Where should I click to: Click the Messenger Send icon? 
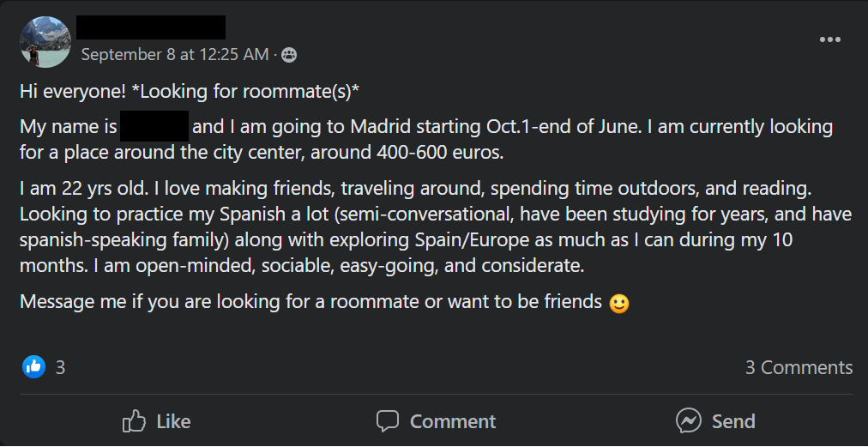[689, 421]
